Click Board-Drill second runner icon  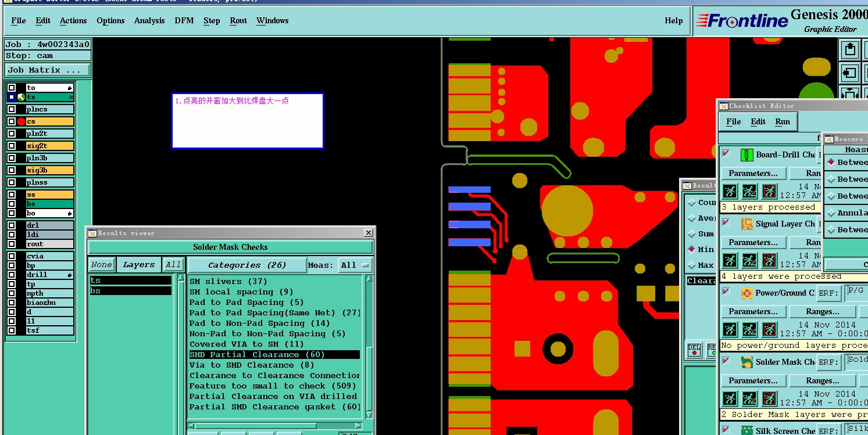tap(750, 191)
